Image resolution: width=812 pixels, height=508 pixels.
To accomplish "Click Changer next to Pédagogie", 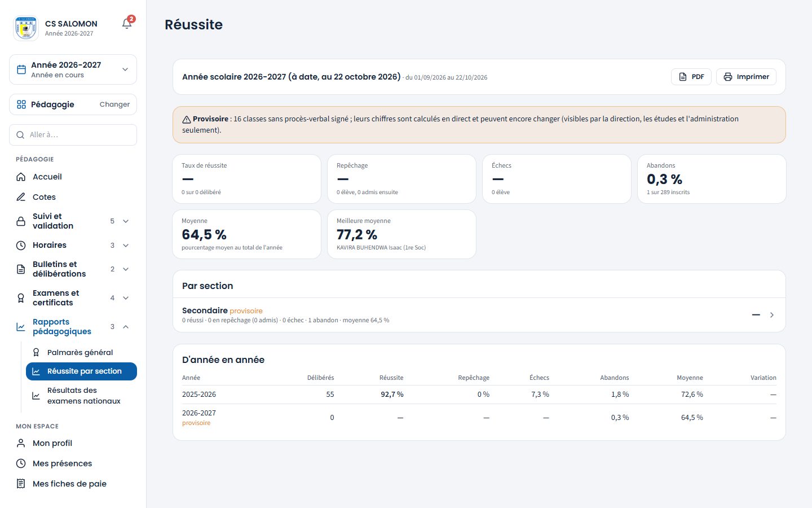I will pos(114,104).
